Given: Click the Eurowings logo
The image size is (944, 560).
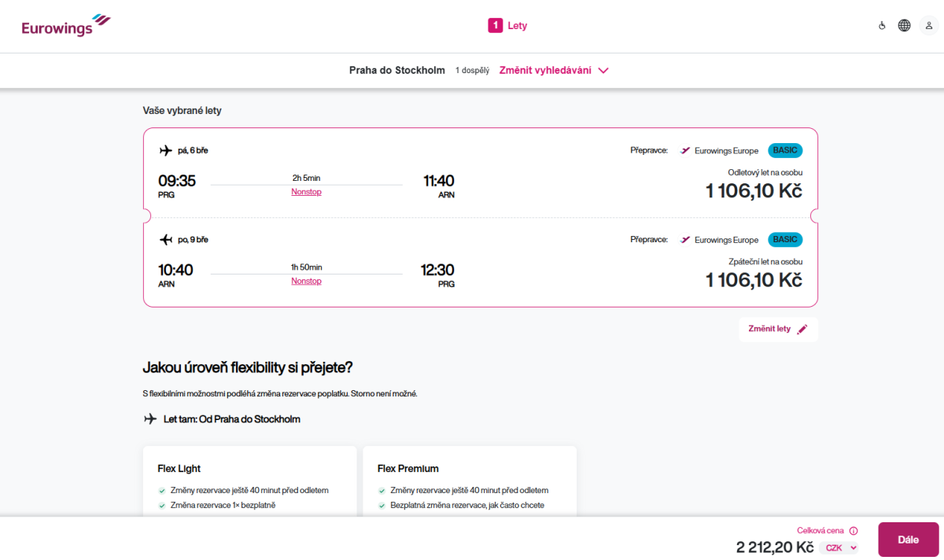Looking at the screenshot, I should pos(66,26).
